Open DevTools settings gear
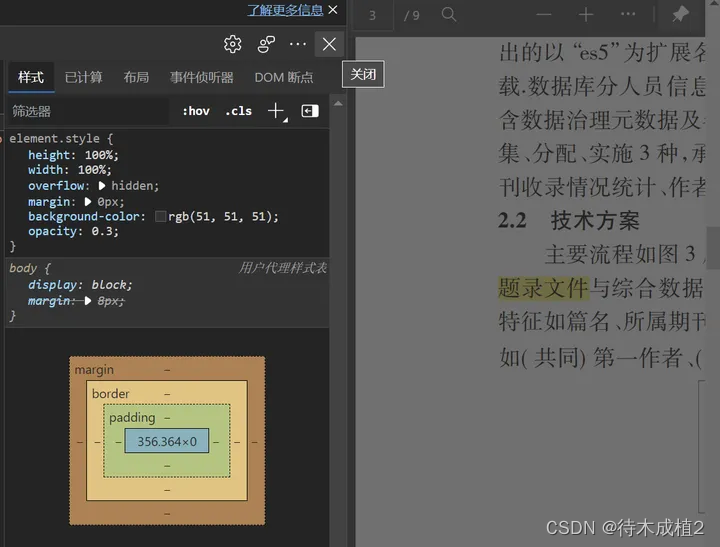 [232, 44]
